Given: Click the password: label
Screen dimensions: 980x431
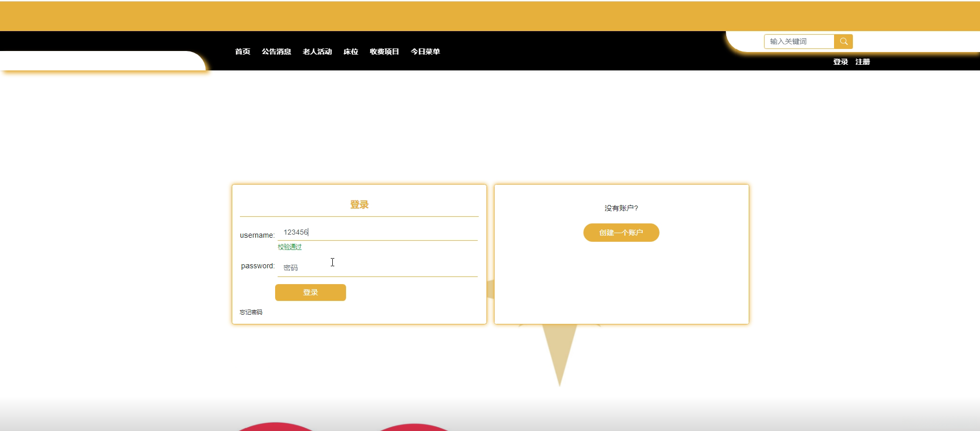Looking at the screenshot, I should (x=258, y=266).
